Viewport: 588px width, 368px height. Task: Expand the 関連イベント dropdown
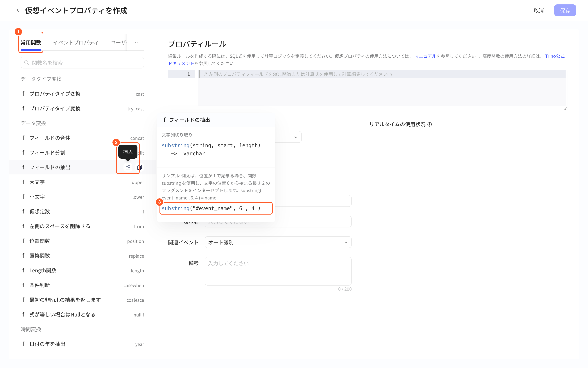tap(278, 242)
